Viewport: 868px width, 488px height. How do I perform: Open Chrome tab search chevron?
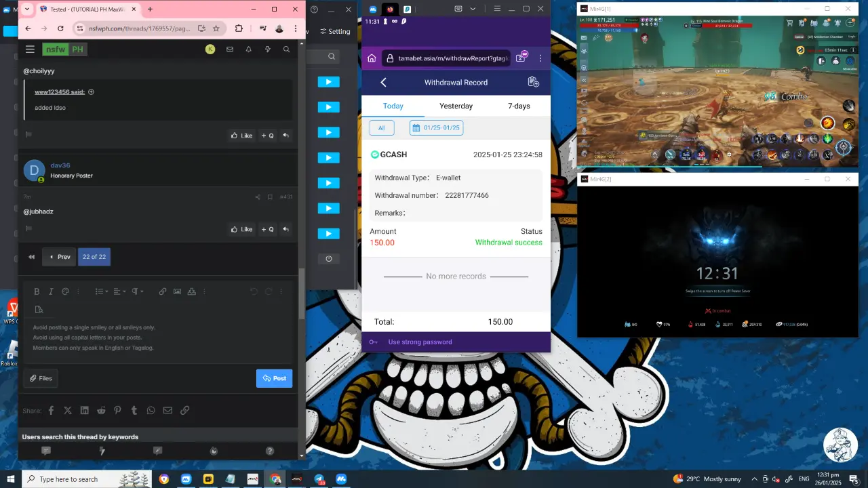tap(26, 9)
